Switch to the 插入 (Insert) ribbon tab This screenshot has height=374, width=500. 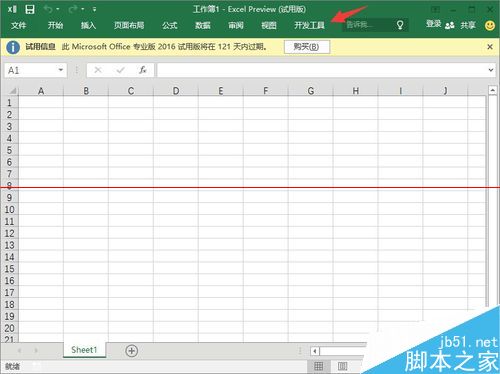point(88,25)
